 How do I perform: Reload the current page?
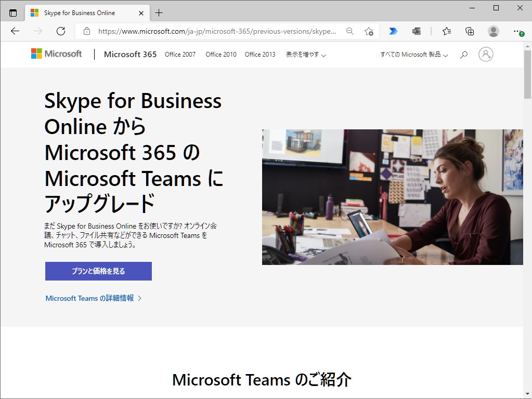60,31
